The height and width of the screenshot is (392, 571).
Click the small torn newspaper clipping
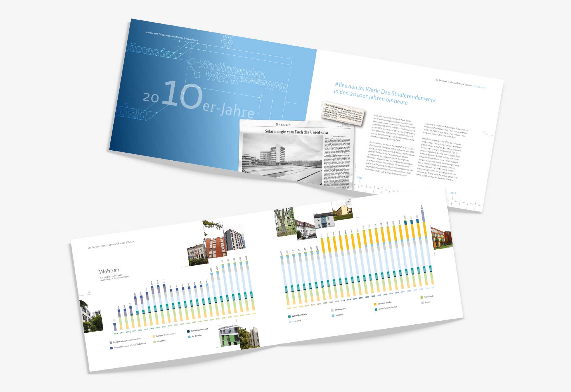343,113
